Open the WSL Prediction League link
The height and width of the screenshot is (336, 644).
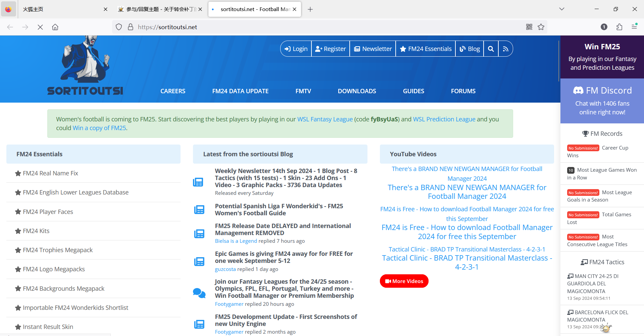(x=444, y=119)
